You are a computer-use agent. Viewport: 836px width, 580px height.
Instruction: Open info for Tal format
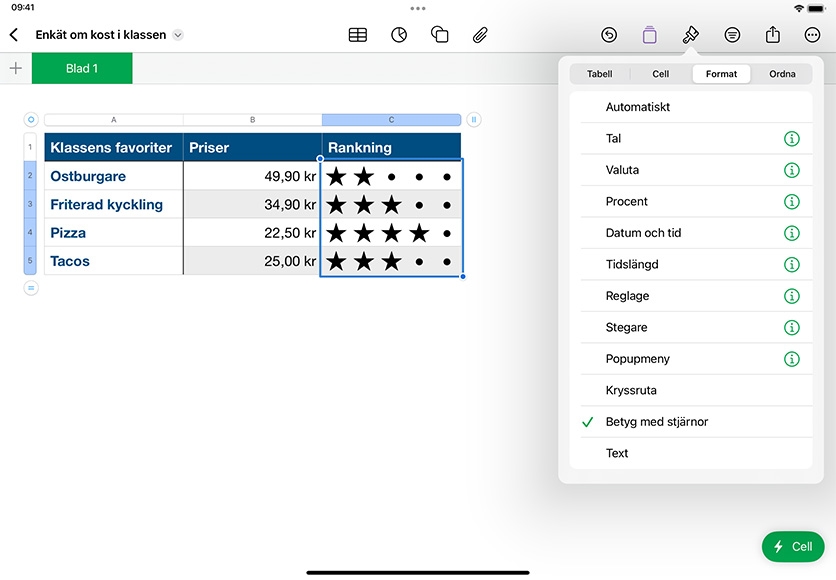point(792,139)
